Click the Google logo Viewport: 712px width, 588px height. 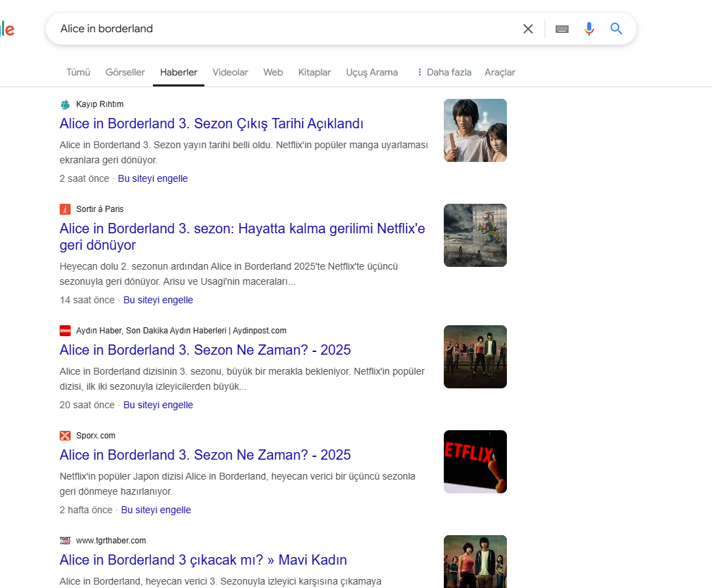click(x=8, y=29)
